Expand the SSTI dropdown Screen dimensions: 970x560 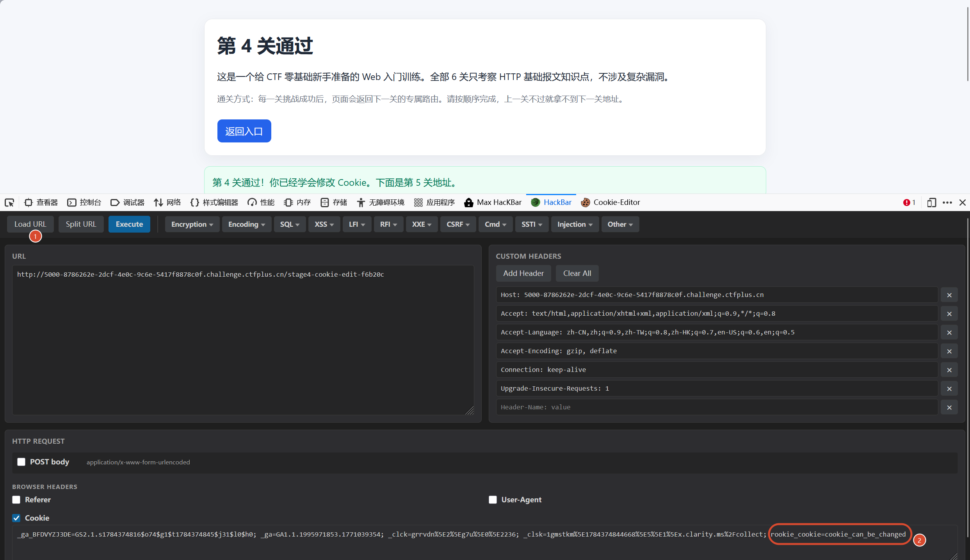click(532, 224)
